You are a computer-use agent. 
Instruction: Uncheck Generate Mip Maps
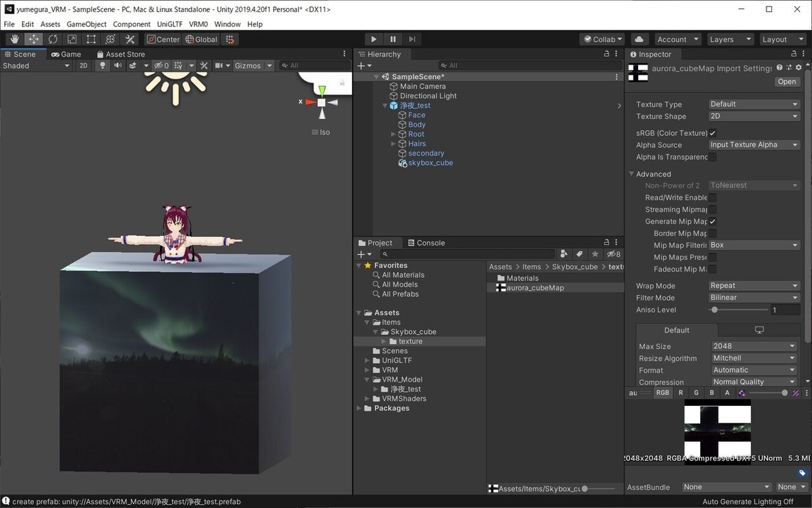tap(713, 221)
